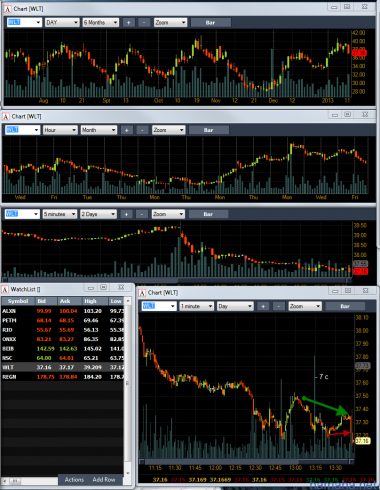Screen dimensions: 380x490
Task: Click the horizontal scrollbar under the 5 minutes chart
Action: coord(177,280)
